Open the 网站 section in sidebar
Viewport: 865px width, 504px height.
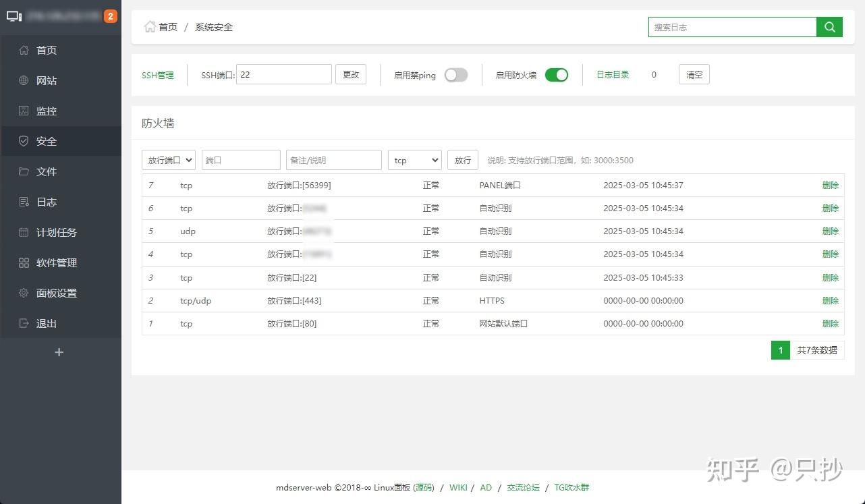tap(45, 80)
